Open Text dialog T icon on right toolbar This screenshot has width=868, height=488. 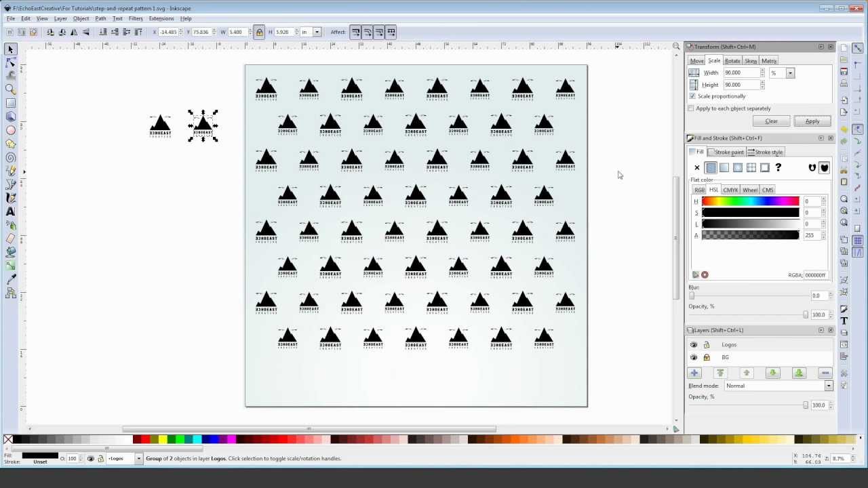coord(844,321)
